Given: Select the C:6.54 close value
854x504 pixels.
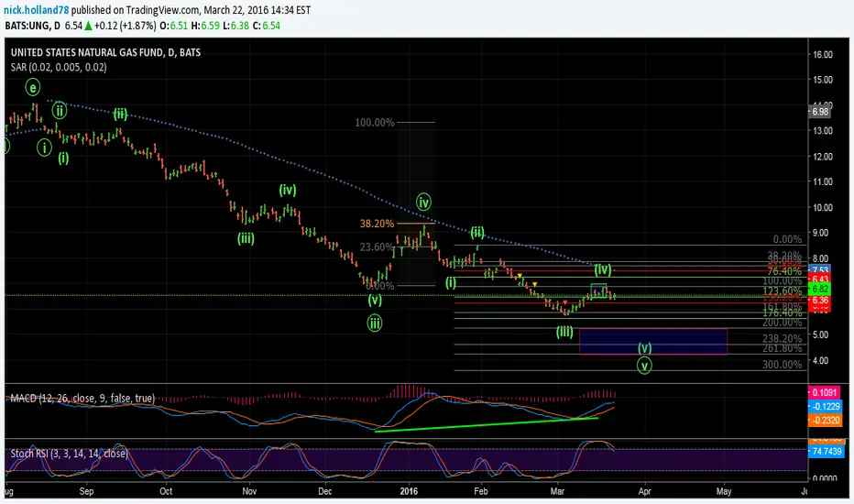Looking at the screenshot, I should tap(267, 26).
